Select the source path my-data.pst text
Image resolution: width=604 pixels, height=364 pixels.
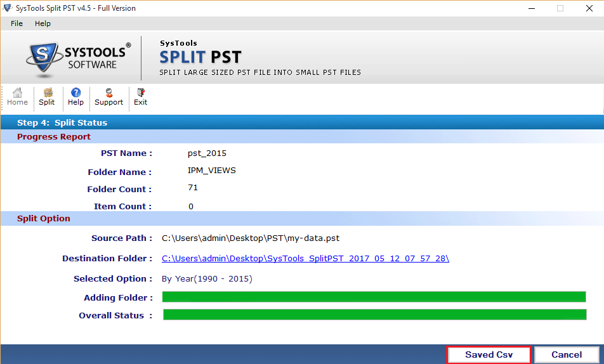tap(251, 238)
